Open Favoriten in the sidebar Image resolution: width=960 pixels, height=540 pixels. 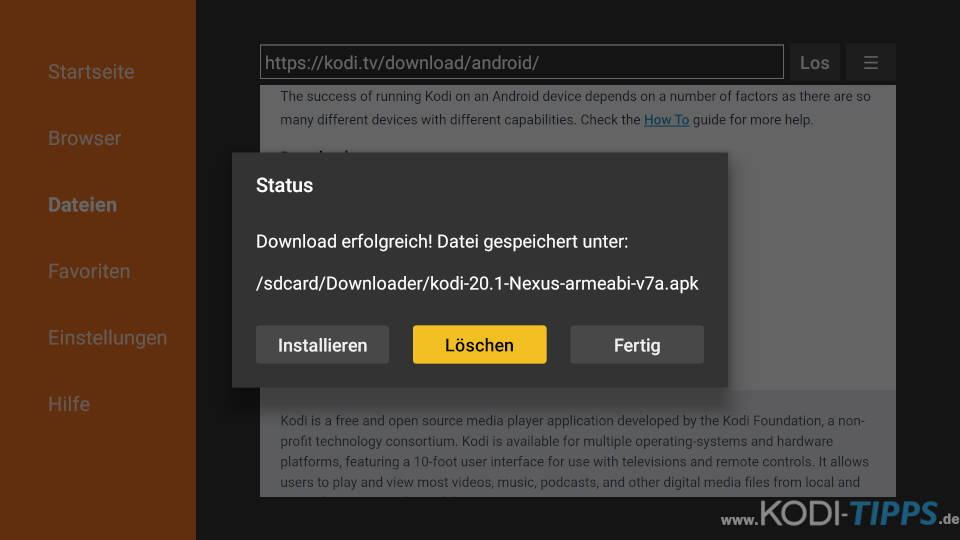[x=89, y=271]
